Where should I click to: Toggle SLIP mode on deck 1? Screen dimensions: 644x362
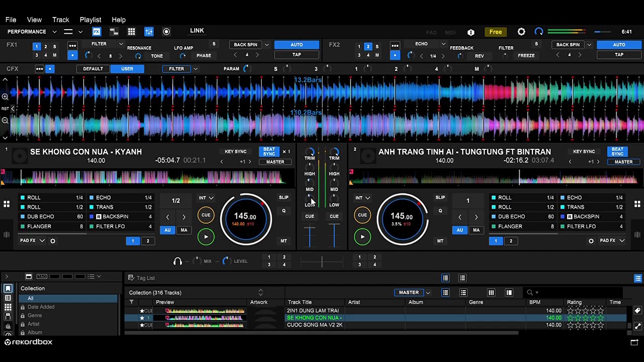tap(284, 198)
